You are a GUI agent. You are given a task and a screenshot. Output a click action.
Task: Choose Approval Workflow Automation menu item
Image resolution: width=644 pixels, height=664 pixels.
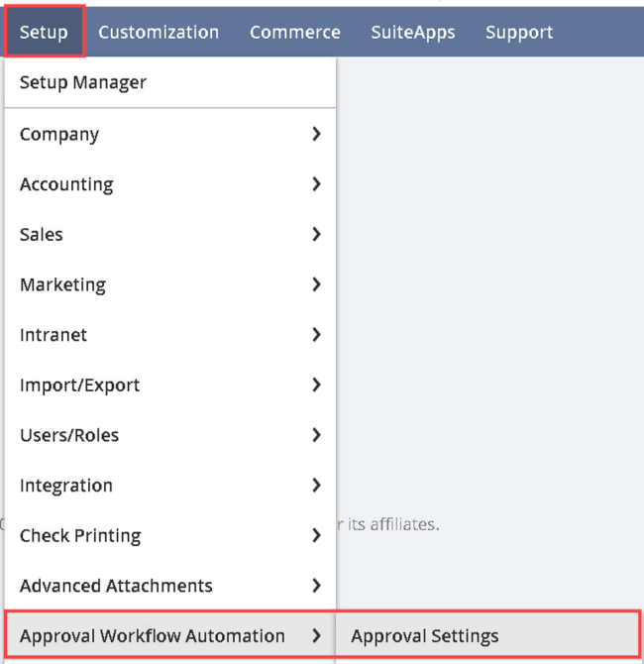coord(153,636)
